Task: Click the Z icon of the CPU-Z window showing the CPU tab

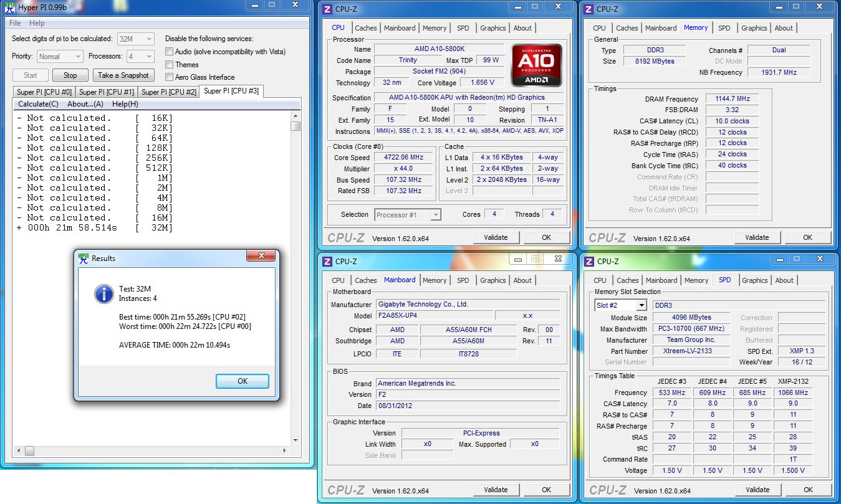Action: coord(327,9)
